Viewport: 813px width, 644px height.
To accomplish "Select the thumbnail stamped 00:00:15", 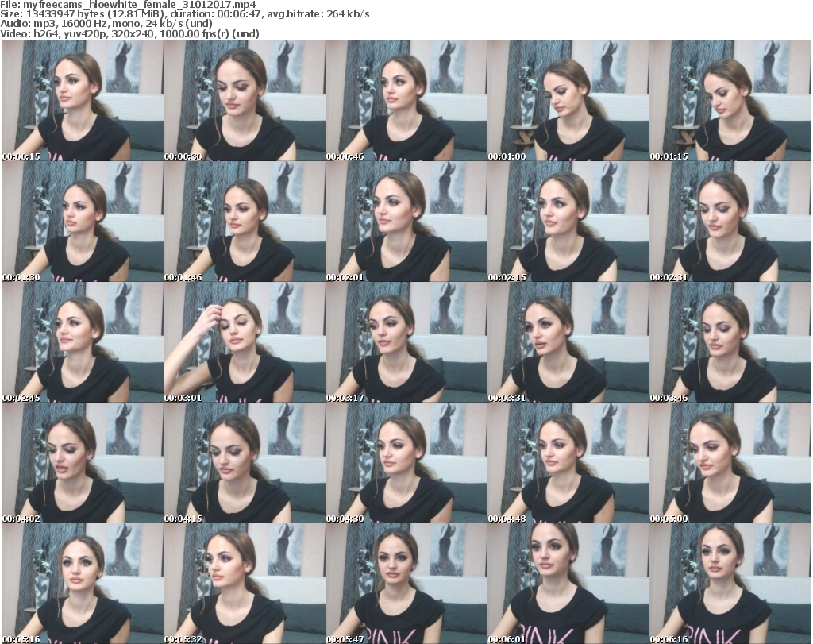I will click(82, 101).
